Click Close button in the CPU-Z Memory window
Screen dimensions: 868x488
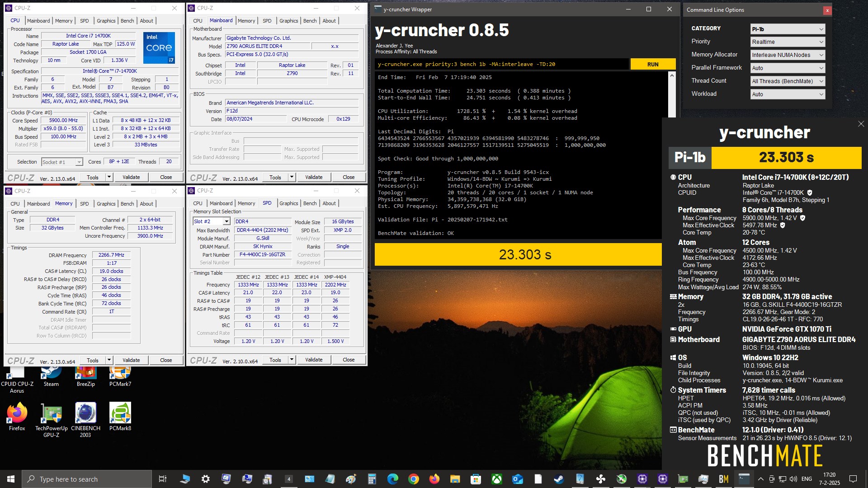(x=166, y=360)
